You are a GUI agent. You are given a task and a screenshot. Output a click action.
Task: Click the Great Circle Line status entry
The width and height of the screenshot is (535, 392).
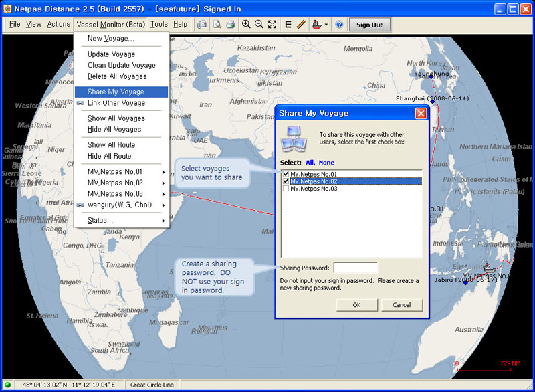[x=152, y=385]
